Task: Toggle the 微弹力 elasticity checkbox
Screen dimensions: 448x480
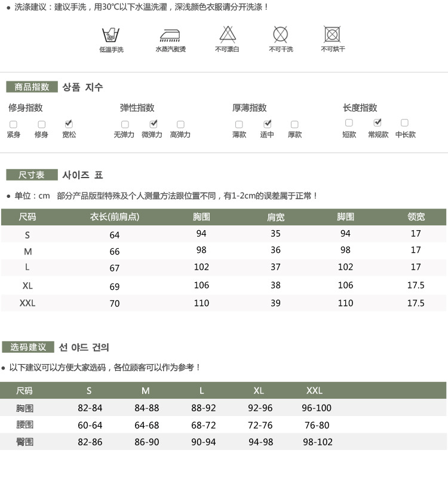Action: 153,124
